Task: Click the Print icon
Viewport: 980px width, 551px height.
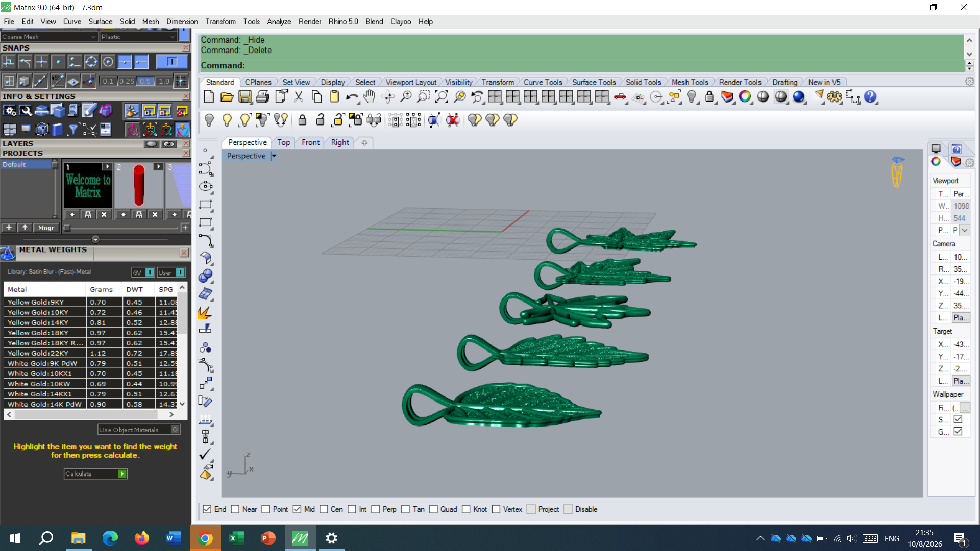Action: (x=263, y=97)
